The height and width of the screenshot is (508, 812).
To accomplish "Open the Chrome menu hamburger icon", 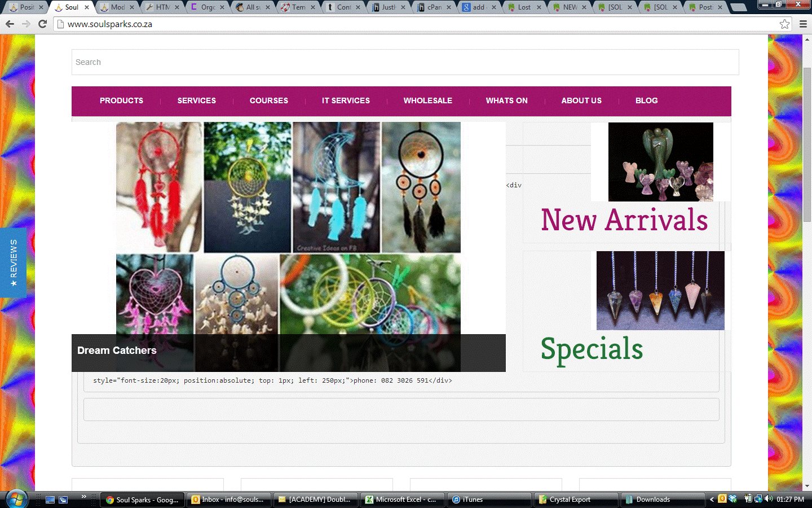I will [x=803, y=24].
